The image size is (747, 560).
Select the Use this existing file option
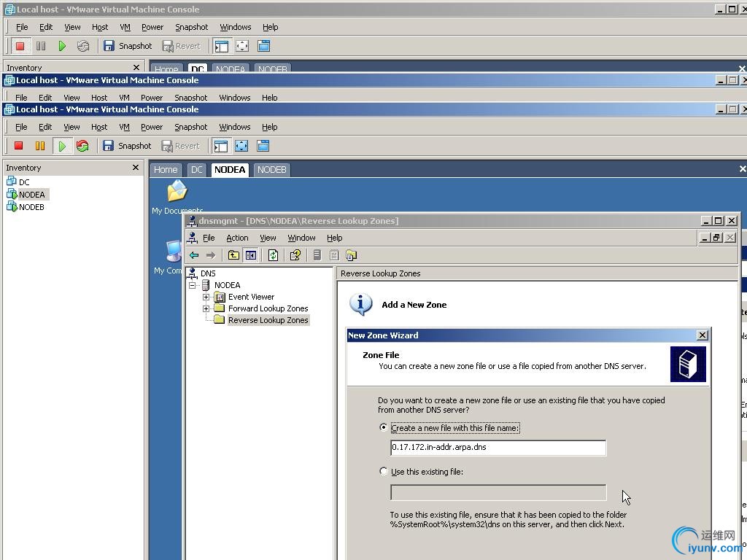[x=384, y=471]
